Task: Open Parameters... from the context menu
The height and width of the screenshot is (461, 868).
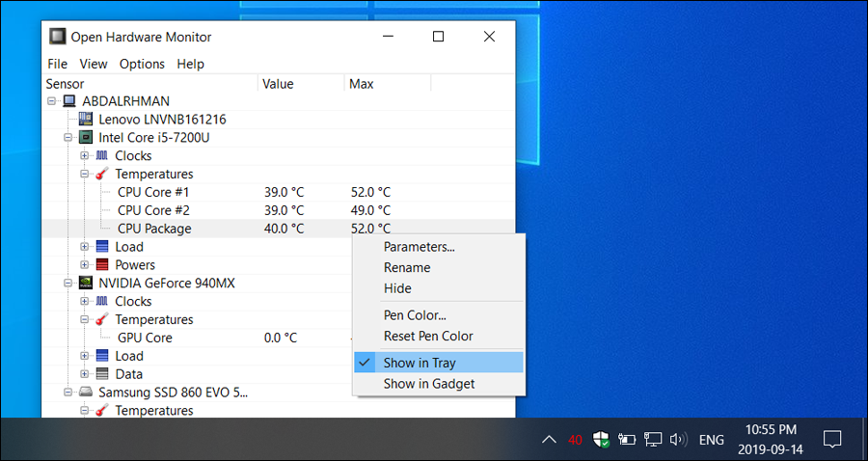Action: pyautogui.click(x=439, y=247)
